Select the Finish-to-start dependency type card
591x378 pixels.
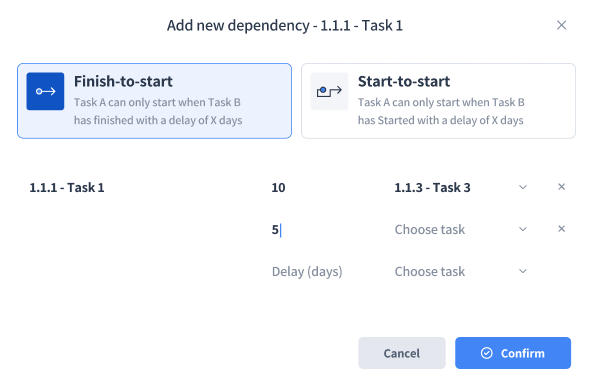pos(155,101)
